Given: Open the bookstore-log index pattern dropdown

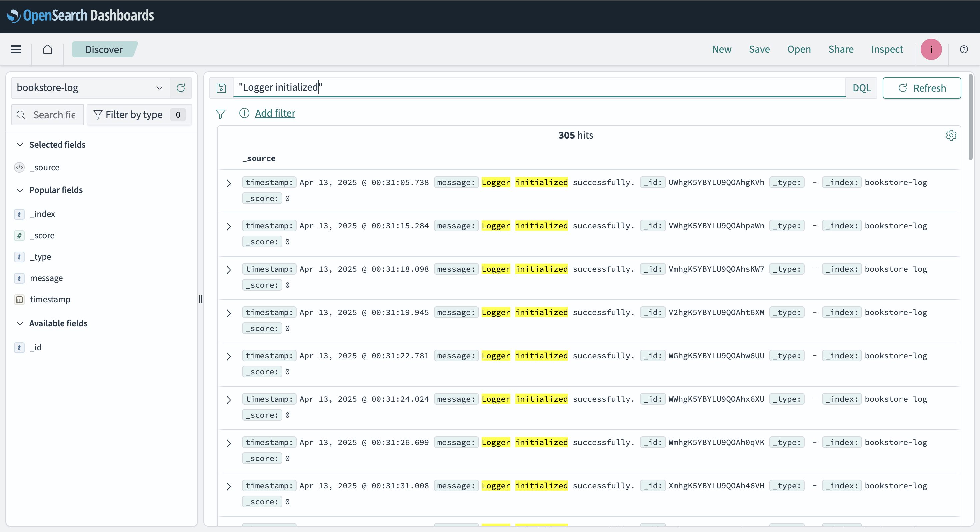Looking at the screenshot, I should point(91,88).
